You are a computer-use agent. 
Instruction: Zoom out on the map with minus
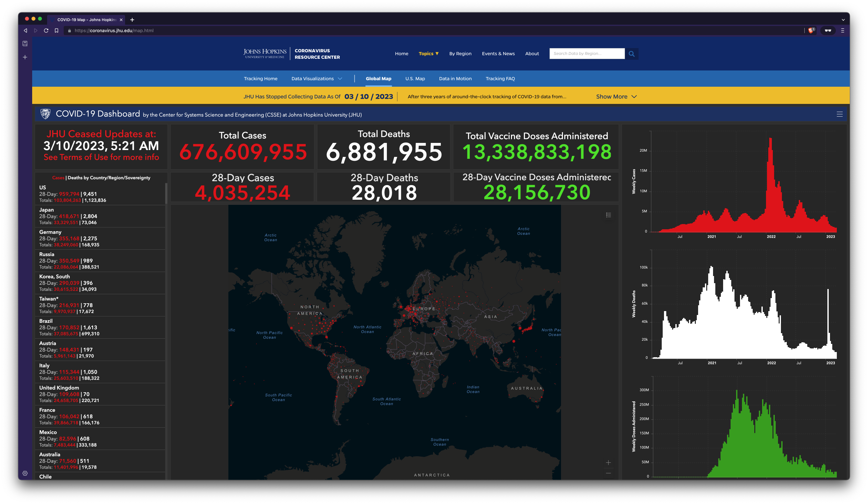click(x=608, y=473)
